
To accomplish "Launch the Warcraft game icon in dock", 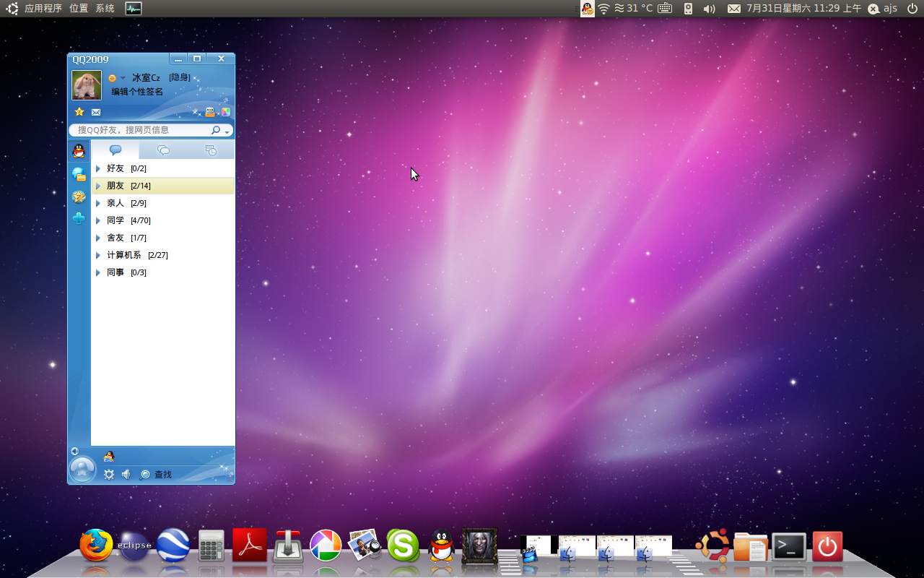I will 479,545.
